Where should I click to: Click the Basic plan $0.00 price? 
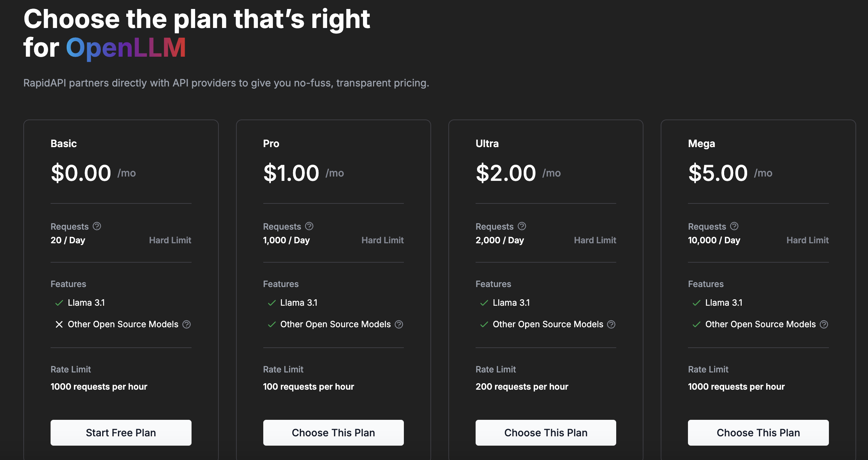point(81,173)
